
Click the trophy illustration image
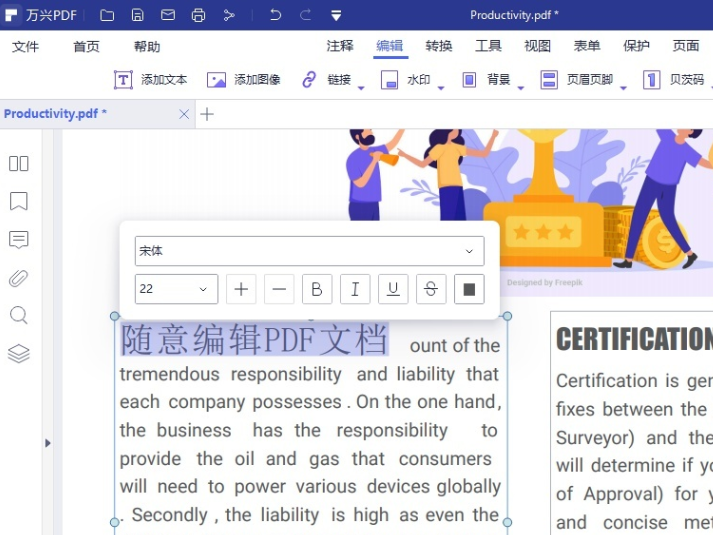tap(543, 200)
